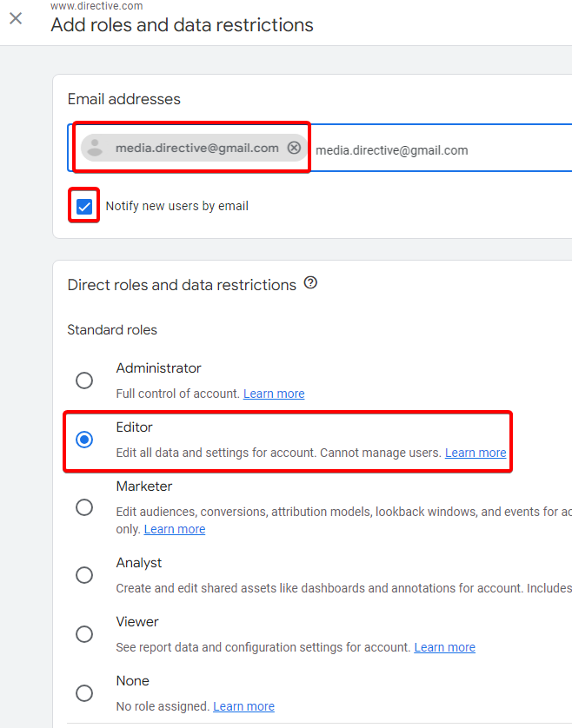This screenshot has width=572, height=728.
Task: Click the Editor role title text
Action: pyautogui.click(x=135, y=427)
